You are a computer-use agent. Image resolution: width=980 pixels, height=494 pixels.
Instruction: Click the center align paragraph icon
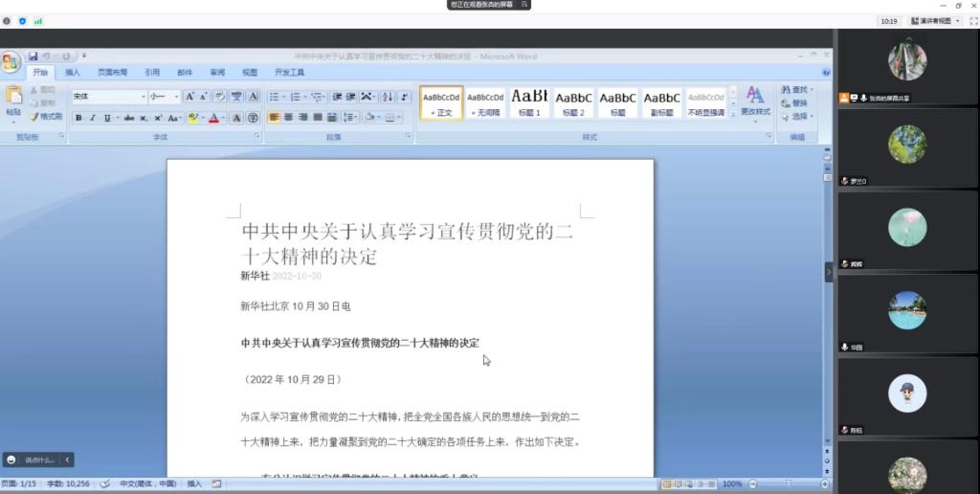[x=289, y=118]
